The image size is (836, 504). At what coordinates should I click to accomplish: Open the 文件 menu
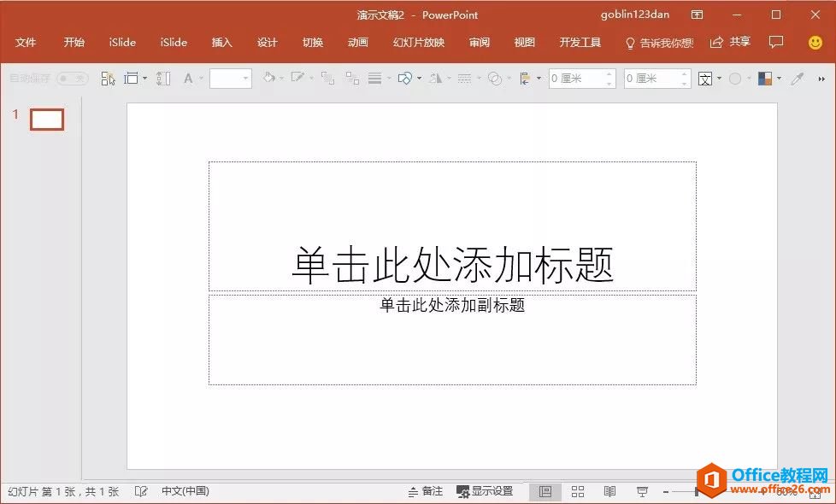pos(26,42)
